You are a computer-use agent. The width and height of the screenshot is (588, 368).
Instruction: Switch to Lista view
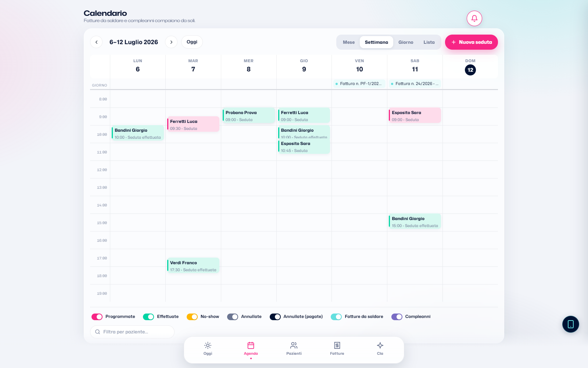[x=429, y=42]
